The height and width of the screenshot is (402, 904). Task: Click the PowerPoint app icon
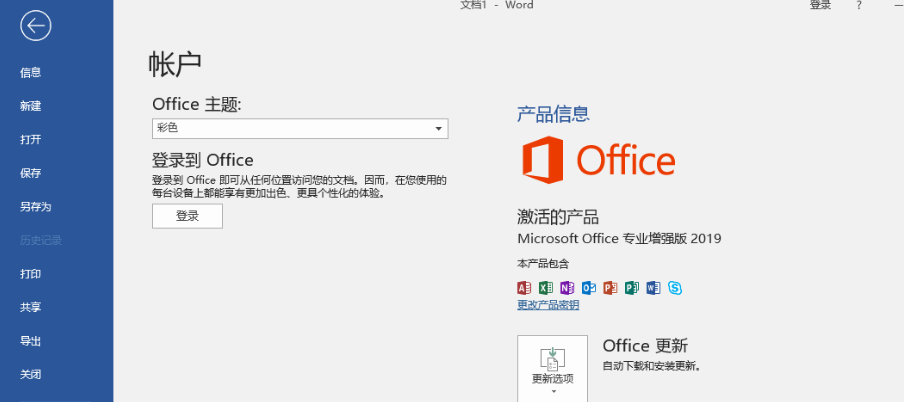pyautogui.click(x=610, y=287)
